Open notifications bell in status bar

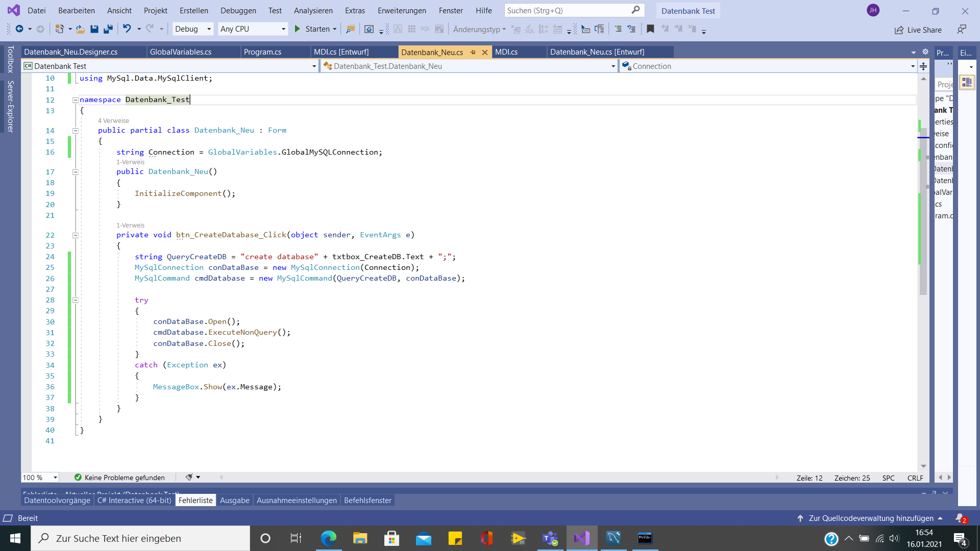point(960,518)
